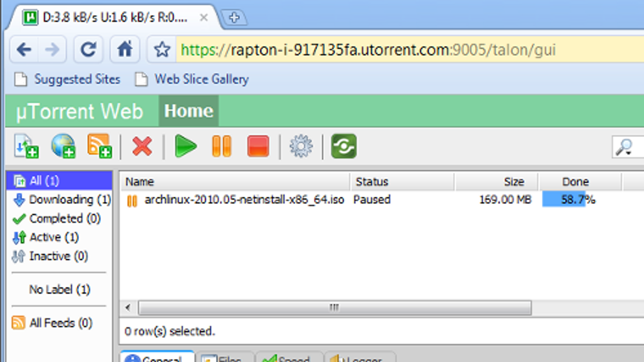Viewport: 644px width, 362px height.
Task: Click the 169.00 MB size cell
Action: click(x=505, y=200)
